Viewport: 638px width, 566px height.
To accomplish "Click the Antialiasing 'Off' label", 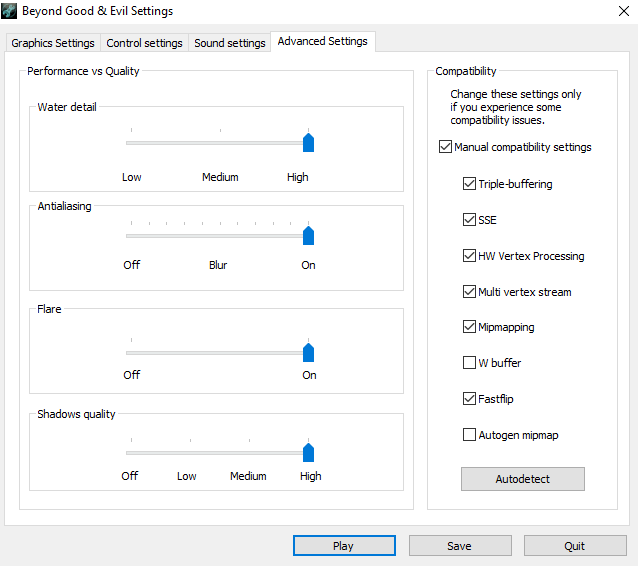I will pyautogui.click(x=131, y=265).
